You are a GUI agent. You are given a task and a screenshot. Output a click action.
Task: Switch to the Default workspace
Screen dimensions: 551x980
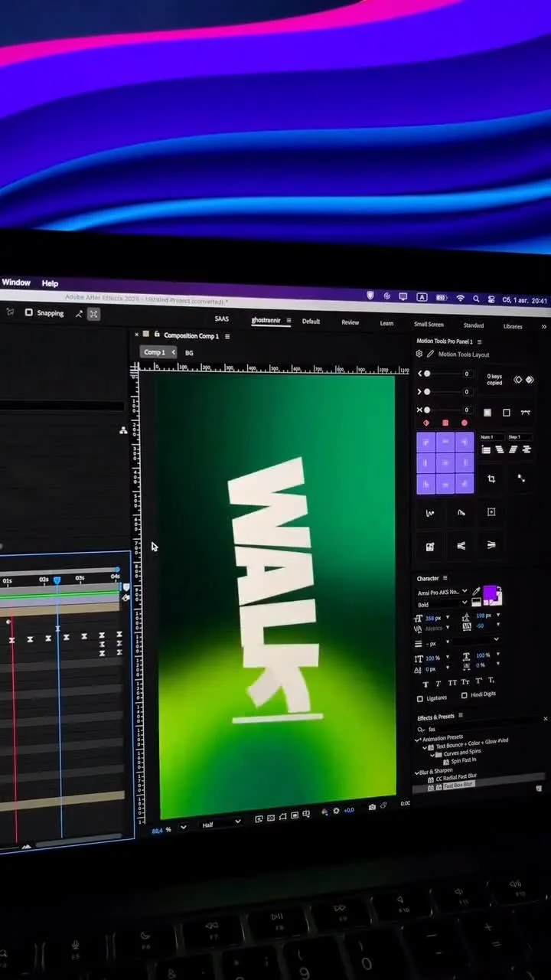pos(311,321)
